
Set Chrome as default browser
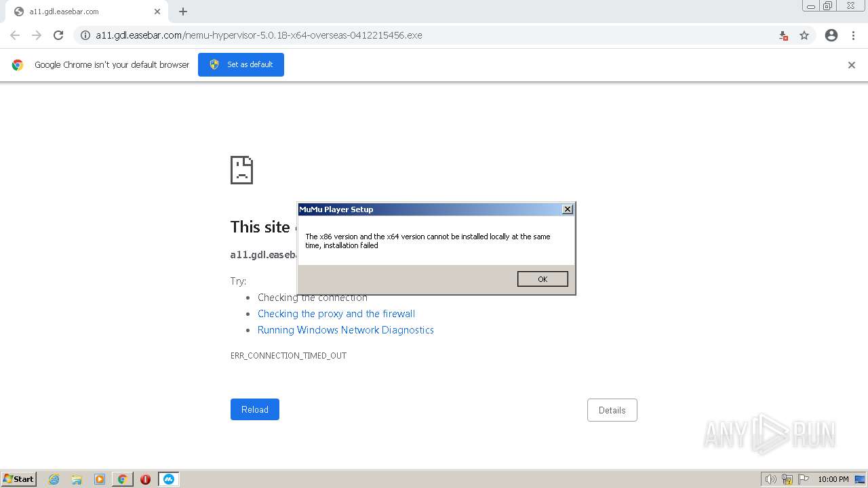coord(241,64)
